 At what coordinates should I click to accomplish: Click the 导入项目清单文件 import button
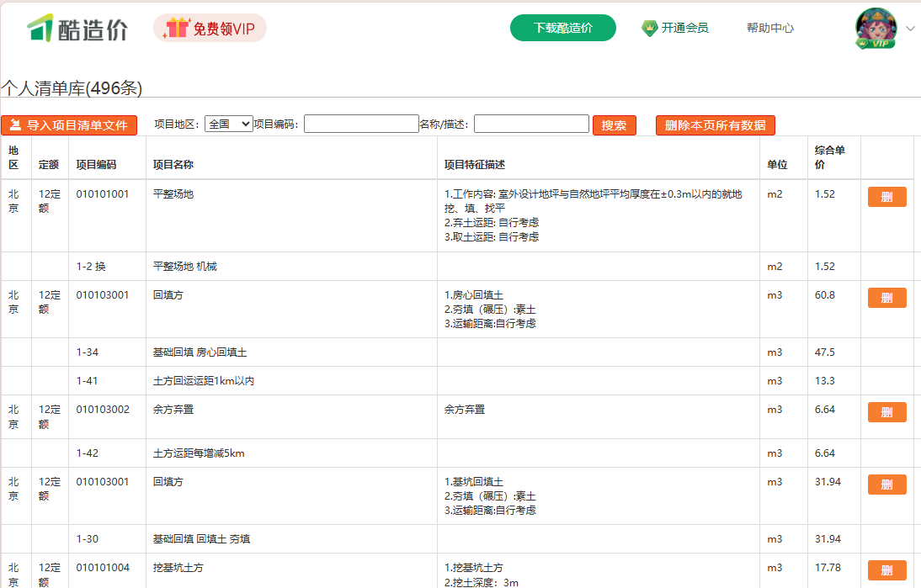click(x=69, y=125)
